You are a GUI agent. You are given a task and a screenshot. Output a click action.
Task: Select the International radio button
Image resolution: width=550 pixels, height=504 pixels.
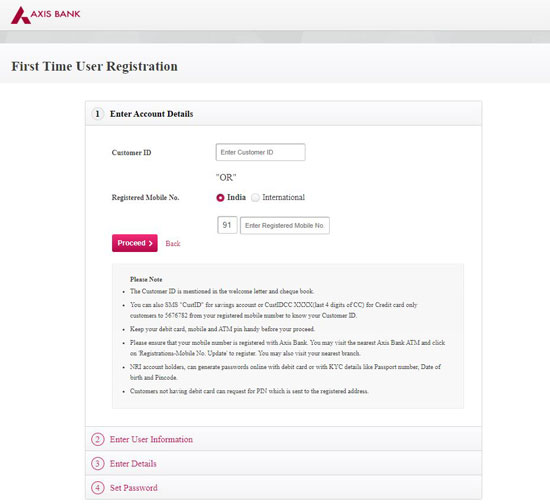pyautogui.click(x=255, y=198)
